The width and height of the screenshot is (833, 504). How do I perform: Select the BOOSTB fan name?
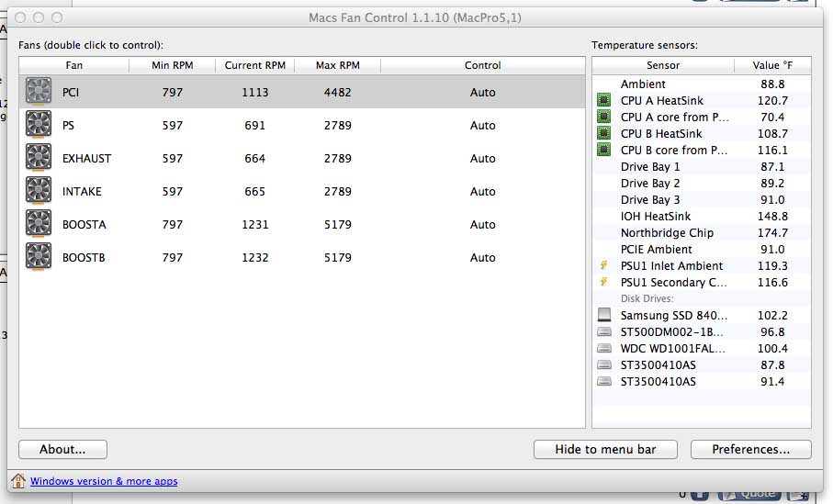(84, 257)
